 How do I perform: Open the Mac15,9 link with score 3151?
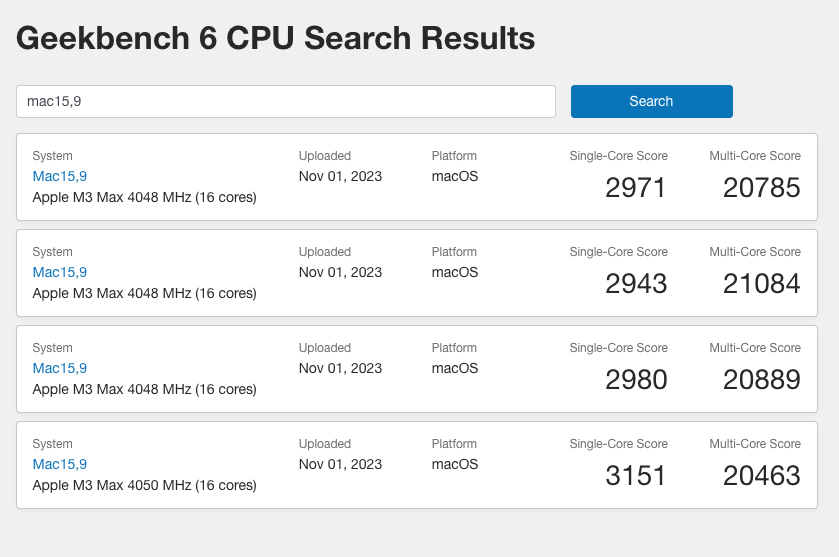coord(59,464)
